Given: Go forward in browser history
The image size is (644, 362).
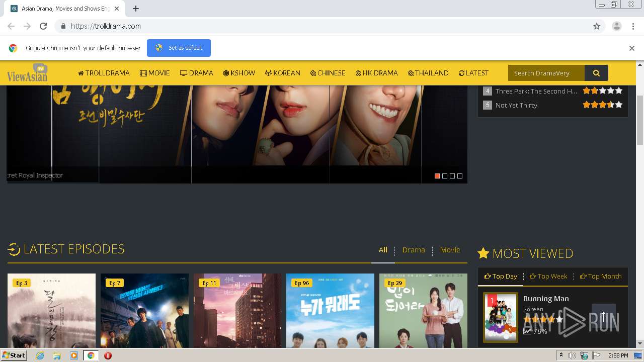Looking at the screenshot, I should (27, 26).
